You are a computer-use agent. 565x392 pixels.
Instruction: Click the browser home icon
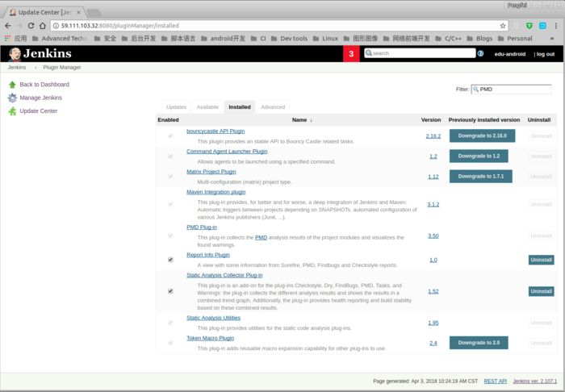pyautogui.click(x=43, y=26)
